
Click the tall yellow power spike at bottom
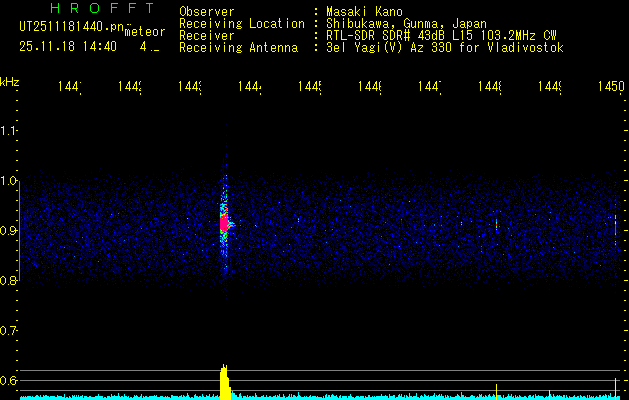225,384
